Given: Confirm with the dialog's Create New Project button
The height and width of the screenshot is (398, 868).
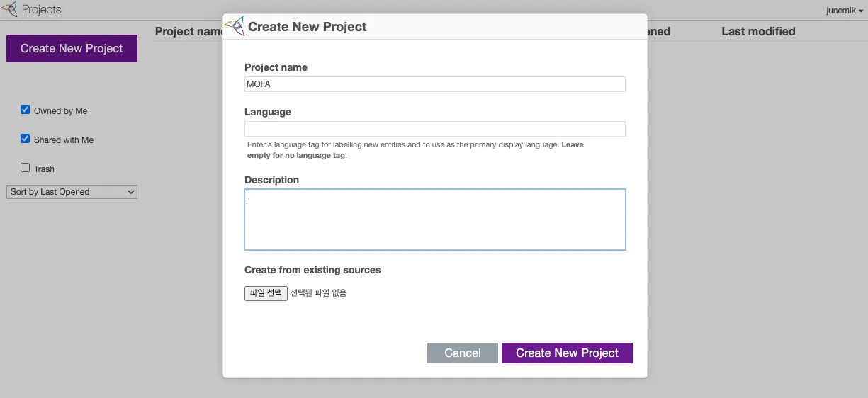Looking at the screenshot, I should coord(567,353).
